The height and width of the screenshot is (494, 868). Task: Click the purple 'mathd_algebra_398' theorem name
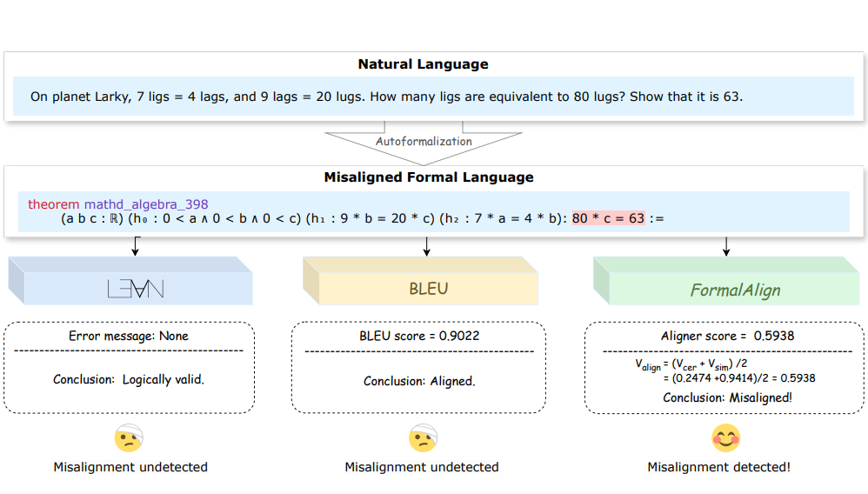(146, 204)
